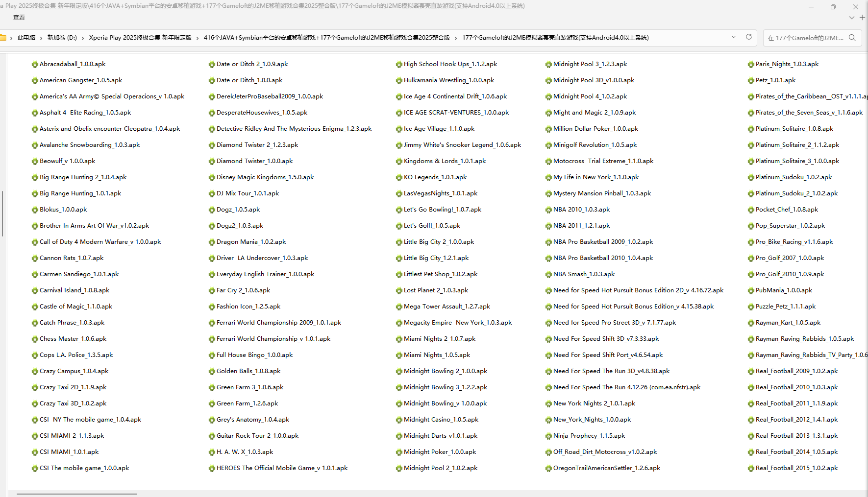868x497 pixels.
Task: Go to 新加卷 (D:) in the breadcrumb
Action: [62, 38]
